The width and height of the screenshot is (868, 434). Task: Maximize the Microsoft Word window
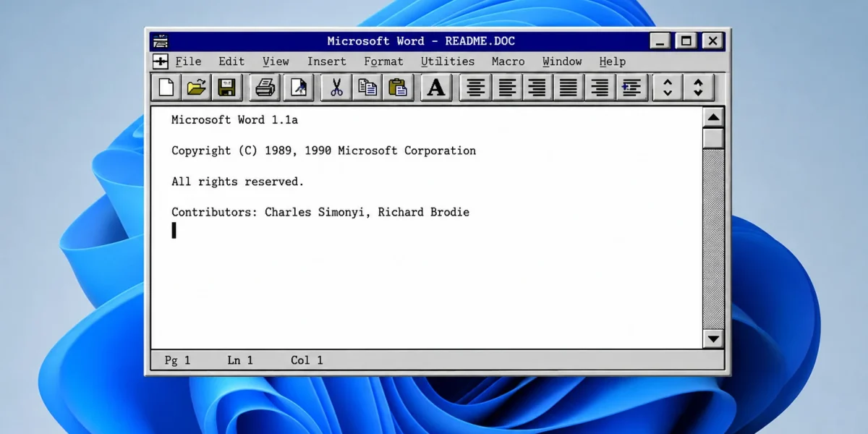tap(687, 41)
